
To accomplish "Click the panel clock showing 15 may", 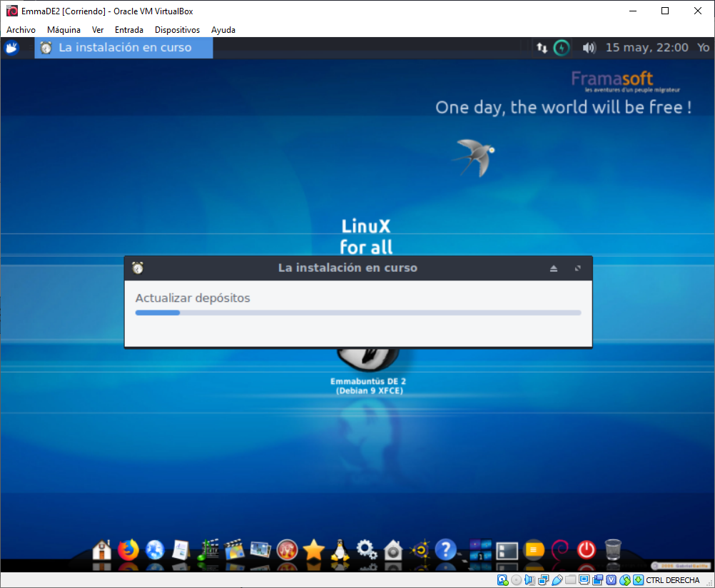I will pos(646,48).
